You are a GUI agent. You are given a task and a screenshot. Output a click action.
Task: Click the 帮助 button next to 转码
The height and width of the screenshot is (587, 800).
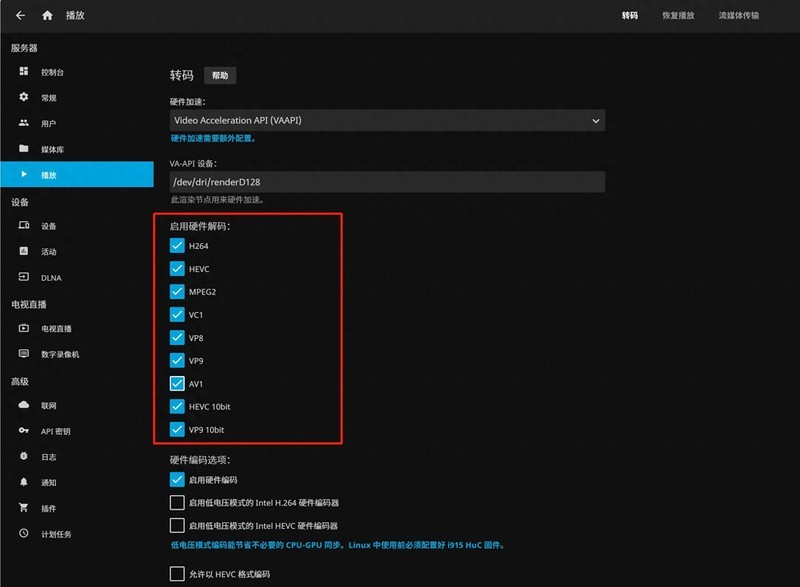pos(219,75)
